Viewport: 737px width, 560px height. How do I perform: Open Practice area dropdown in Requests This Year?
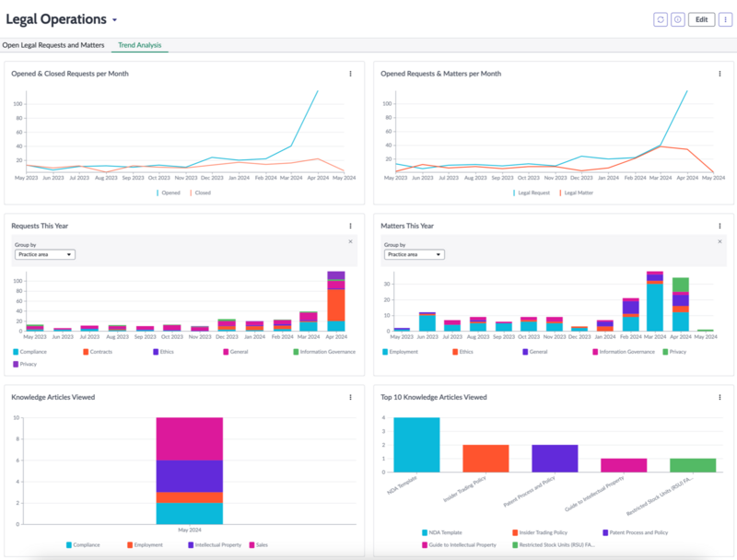pos(45,254)
